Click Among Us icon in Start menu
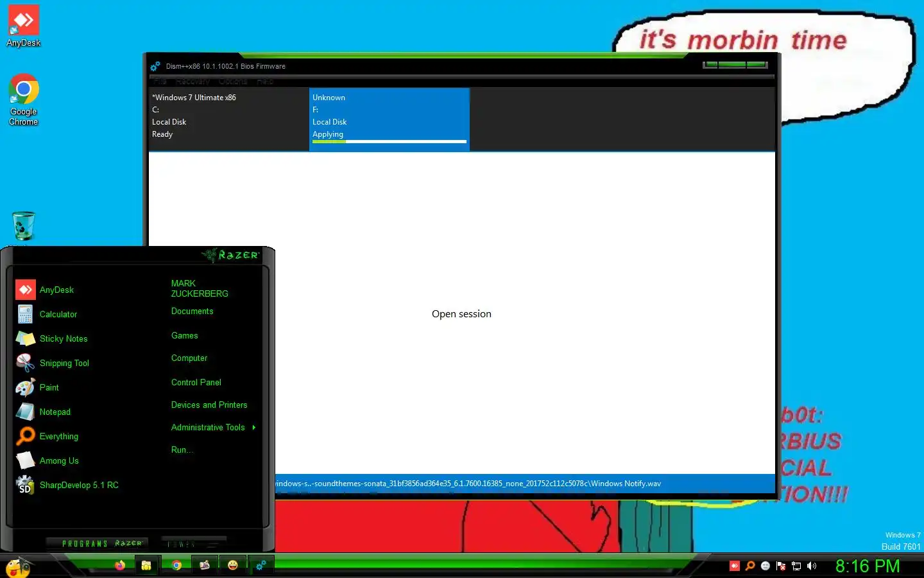 (26, 460)
